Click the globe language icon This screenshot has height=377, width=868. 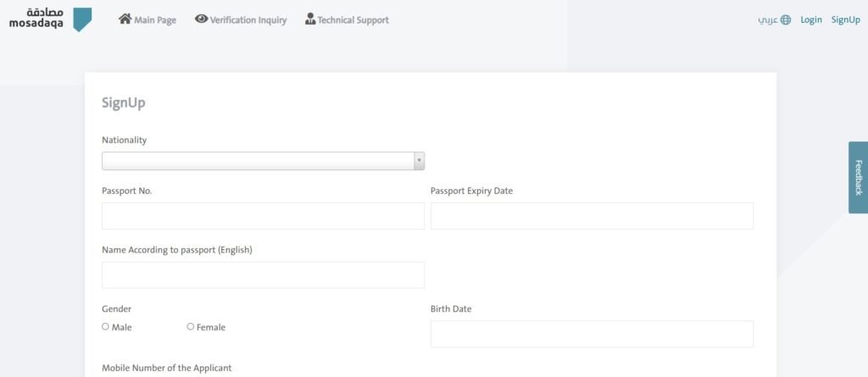tap(786, 19)
